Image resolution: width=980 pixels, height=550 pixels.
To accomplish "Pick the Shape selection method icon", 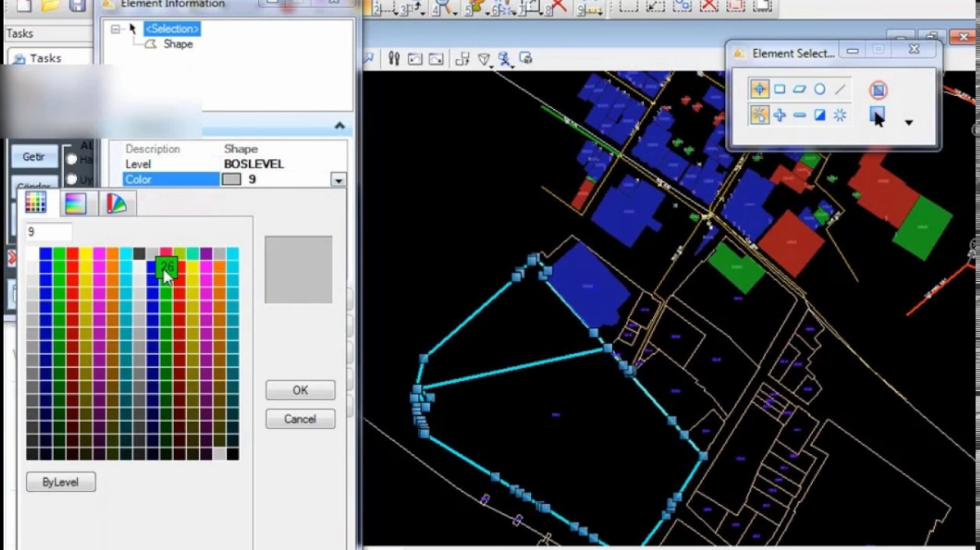I will 800,89.
